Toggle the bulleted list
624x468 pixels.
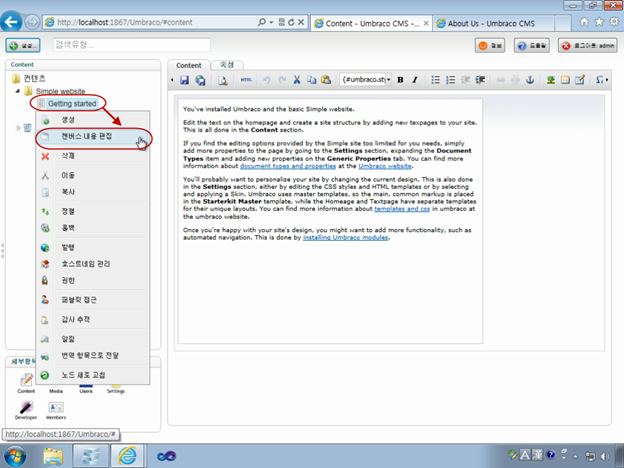tap(436, 80)
